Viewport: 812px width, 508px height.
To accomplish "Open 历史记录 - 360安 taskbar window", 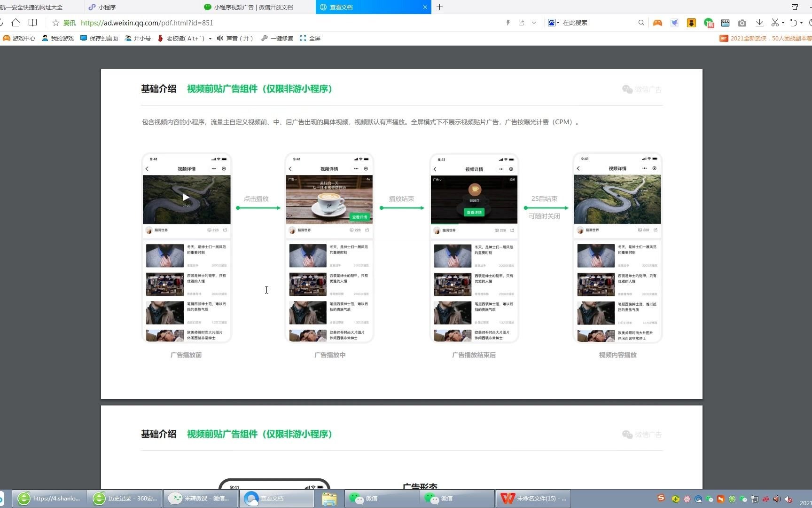I will (x=125, y=498).
